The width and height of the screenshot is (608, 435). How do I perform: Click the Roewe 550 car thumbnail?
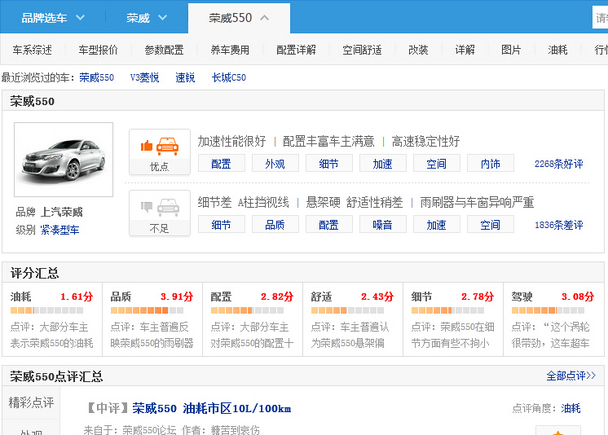[50, 160]
